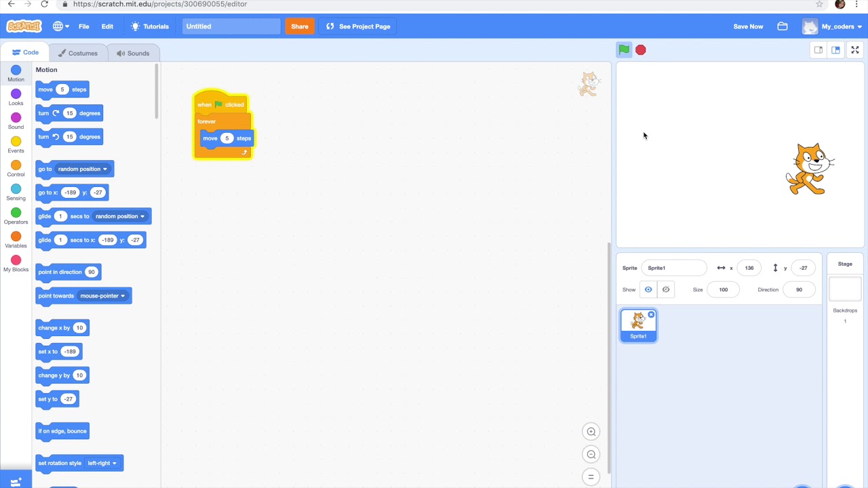Go to See Project Page

[x=358, y=26]
